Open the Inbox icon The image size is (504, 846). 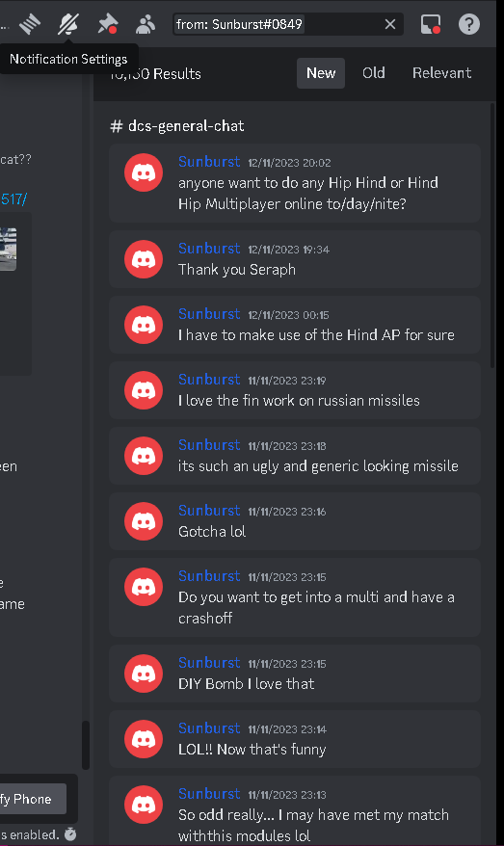tap(430, 24)
